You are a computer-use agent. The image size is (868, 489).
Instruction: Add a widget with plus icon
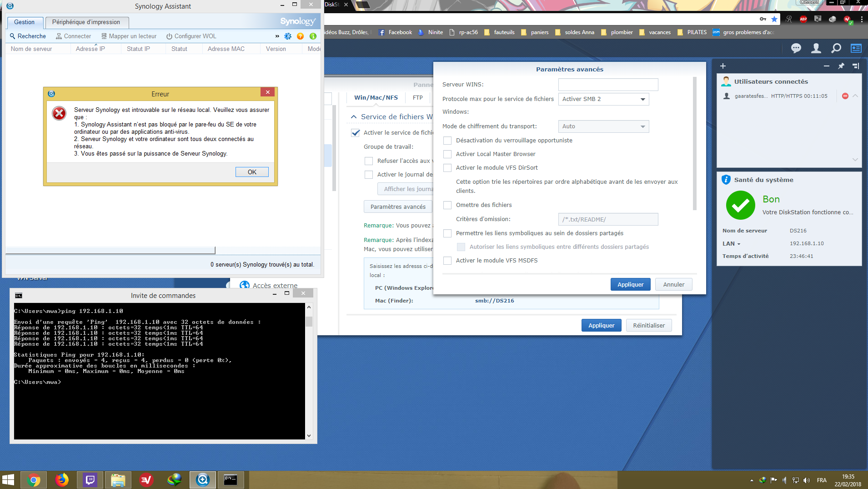[x=723, y=66]
